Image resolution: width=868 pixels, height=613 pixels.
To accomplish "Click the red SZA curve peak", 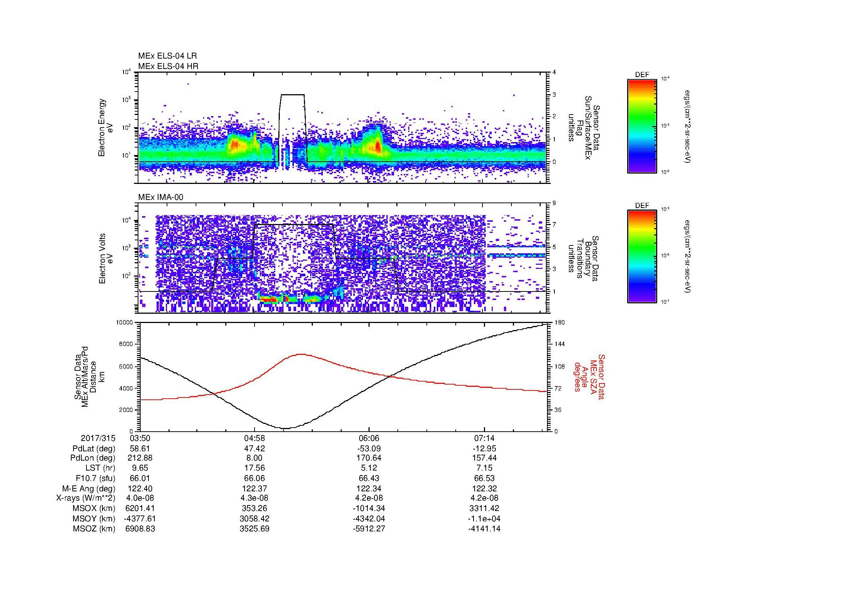I will (x=301, y=354).
